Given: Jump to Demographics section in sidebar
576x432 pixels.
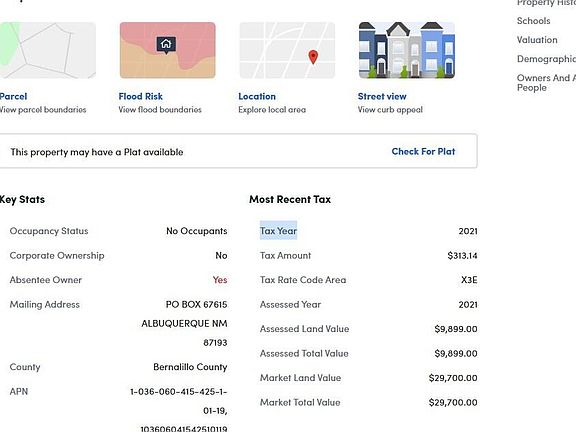Looking at the screenshot, I should (x=546, y=59).
